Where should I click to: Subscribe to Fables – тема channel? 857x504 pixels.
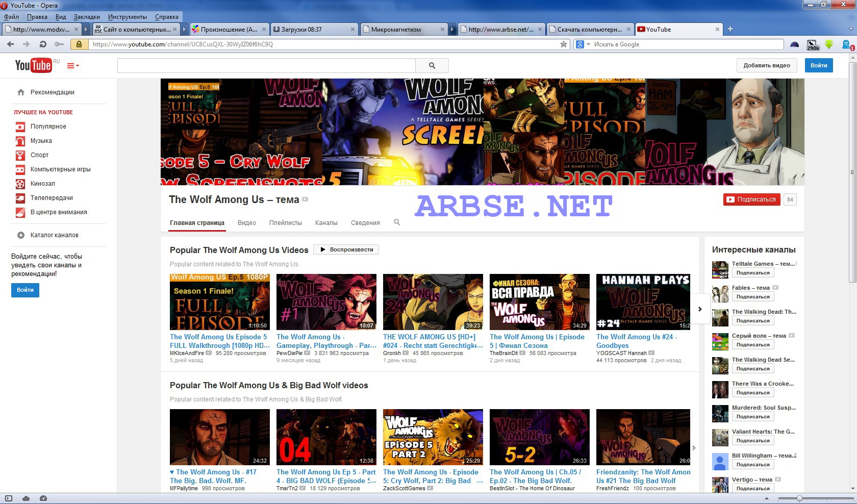pos(753,297)
